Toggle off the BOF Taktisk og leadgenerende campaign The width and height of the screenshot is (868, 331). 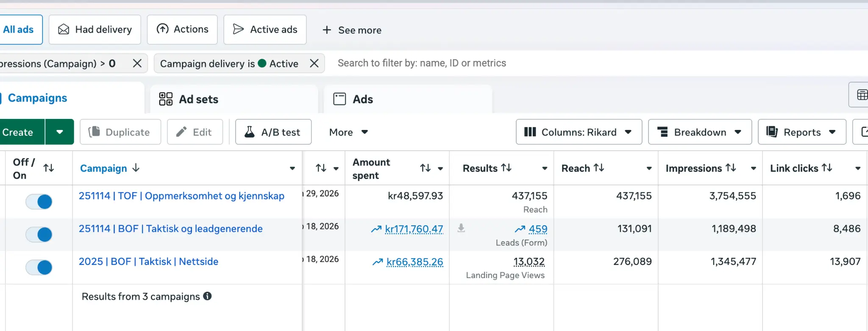click(39, 234)
